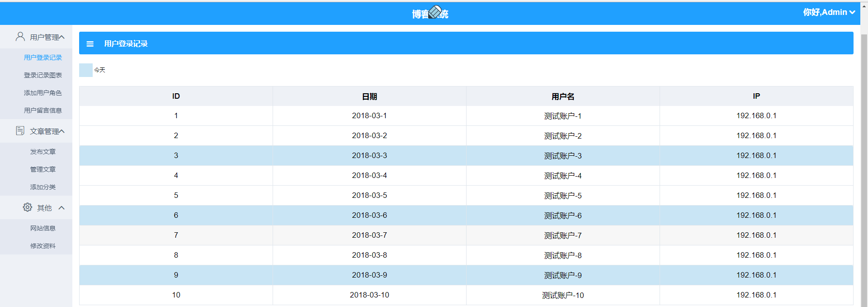The height and width of the screenshot is (307, 868).
Task: Click the ID column header
Action: tap(176, 96)
